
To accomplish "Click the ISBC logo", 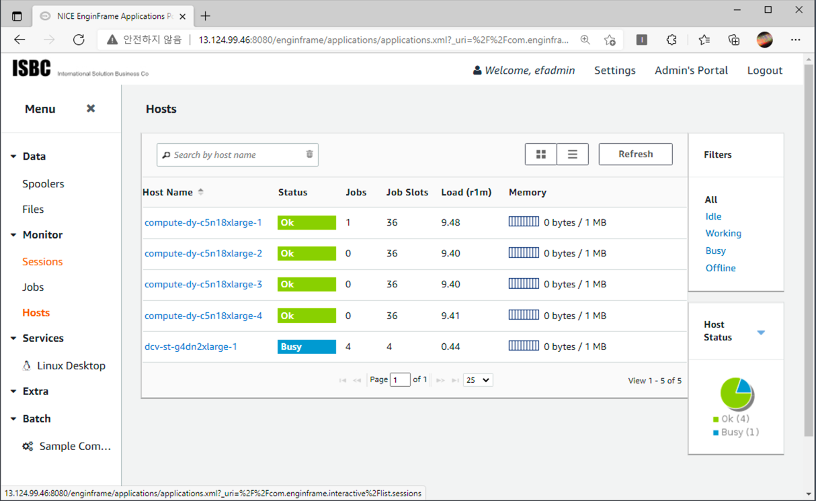I will click(x=32, y=68).
